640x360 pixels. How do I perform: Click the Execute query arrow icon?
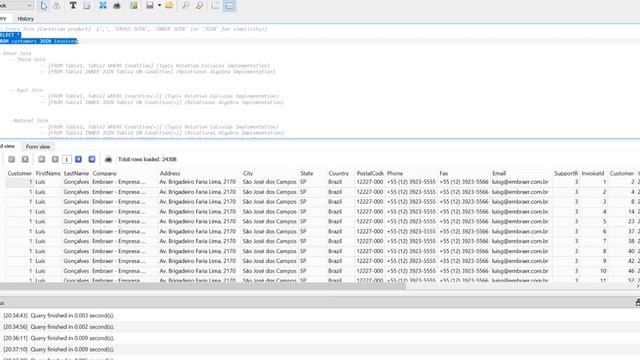(44, 6)
